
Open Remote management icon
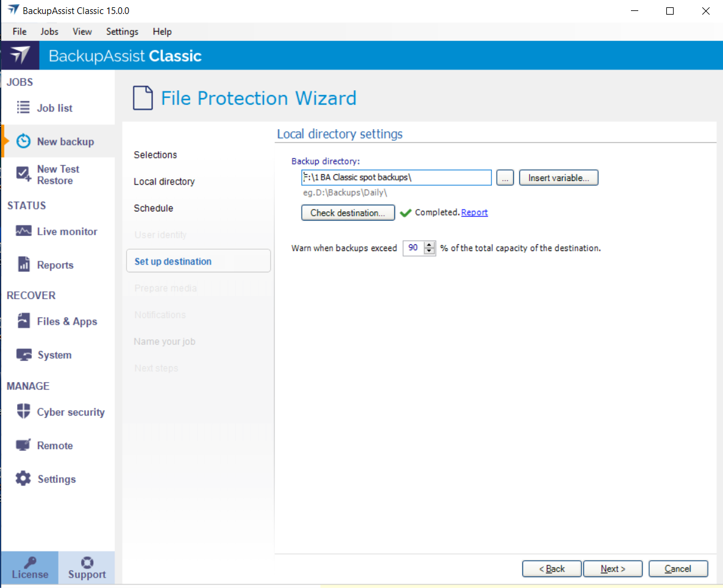[x=23, y=445]
